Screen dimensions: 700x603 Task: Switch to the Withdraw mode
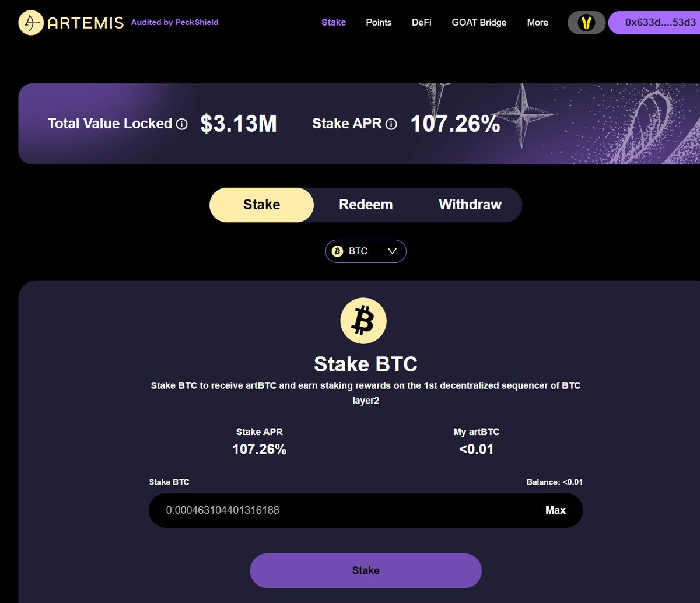point(470,205)
